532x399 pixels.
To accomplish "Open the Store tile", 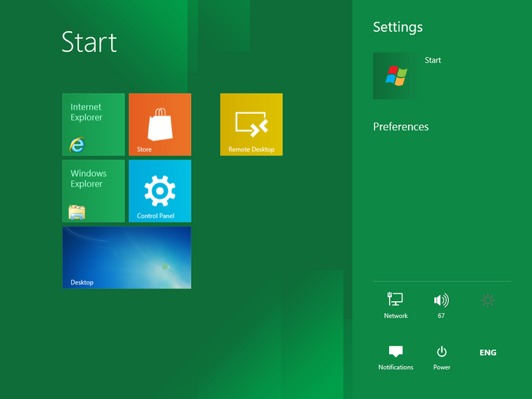I will click(x=160, y=124).
